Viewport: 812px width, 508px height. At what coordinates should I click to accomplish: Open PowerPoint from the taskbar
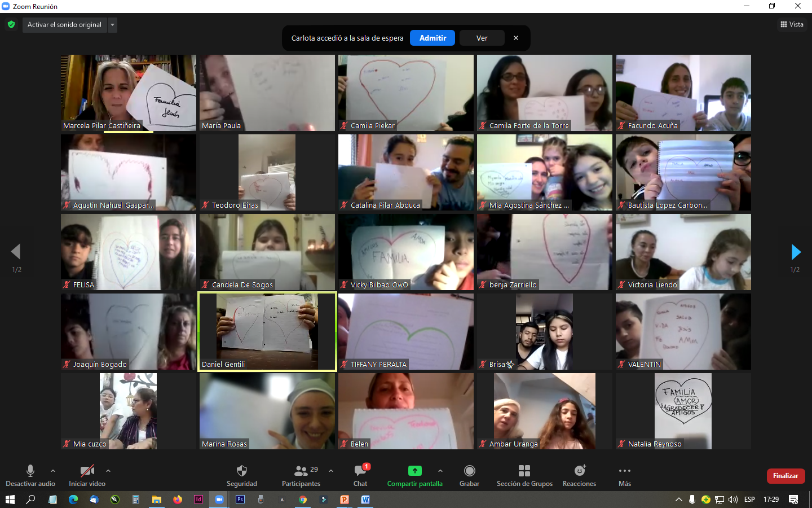click(x=345, y=500)
